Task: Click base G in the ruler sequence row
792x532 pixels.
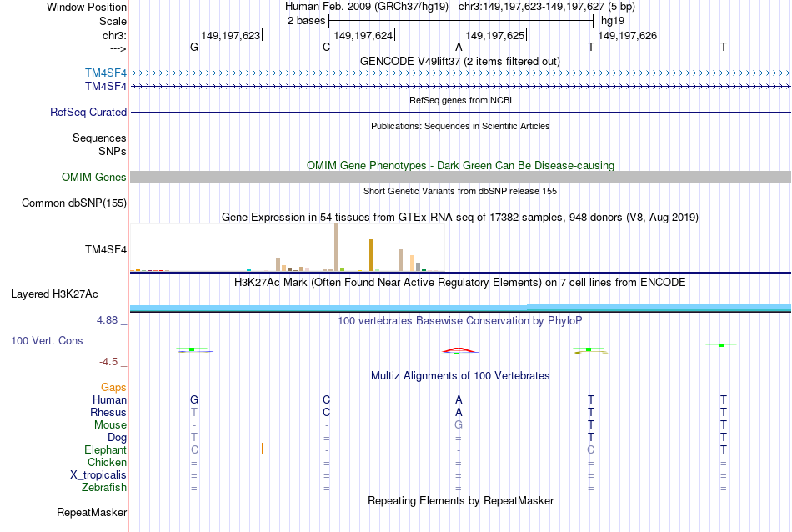Action: click(x=194, y=47)
